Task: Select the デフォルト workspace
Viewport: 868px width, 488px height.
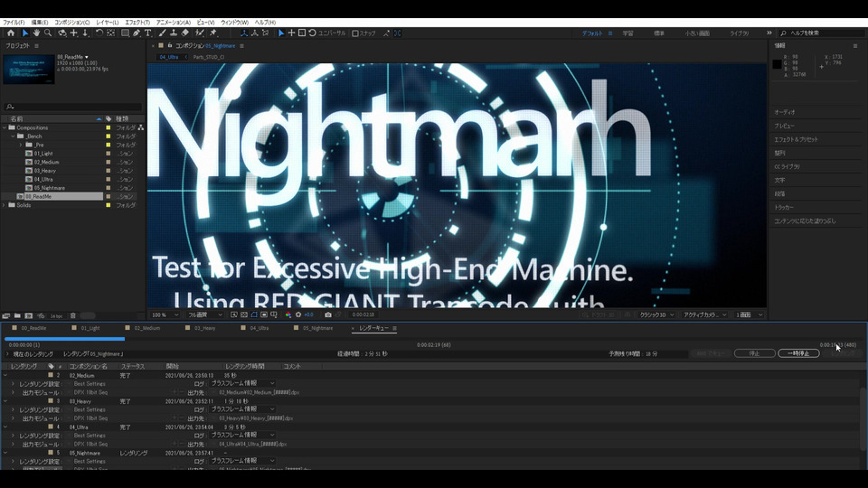Action: [x=591, y=33]
